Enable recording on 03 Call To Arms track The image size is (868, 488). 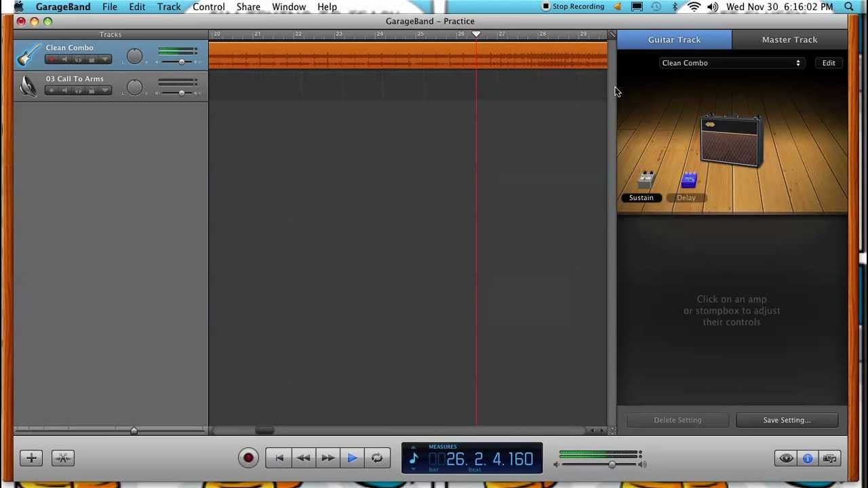tap(51, 91)
